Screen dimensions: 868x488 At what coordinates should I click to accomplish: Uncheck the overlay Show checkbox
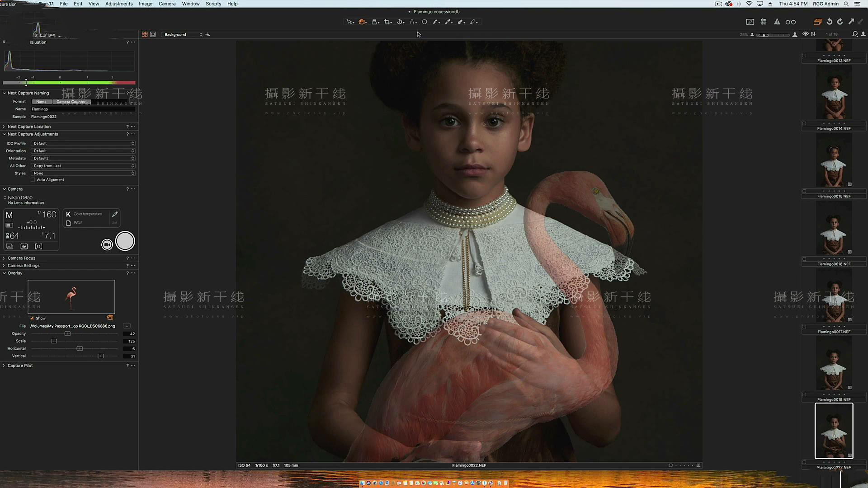point(32,318)
